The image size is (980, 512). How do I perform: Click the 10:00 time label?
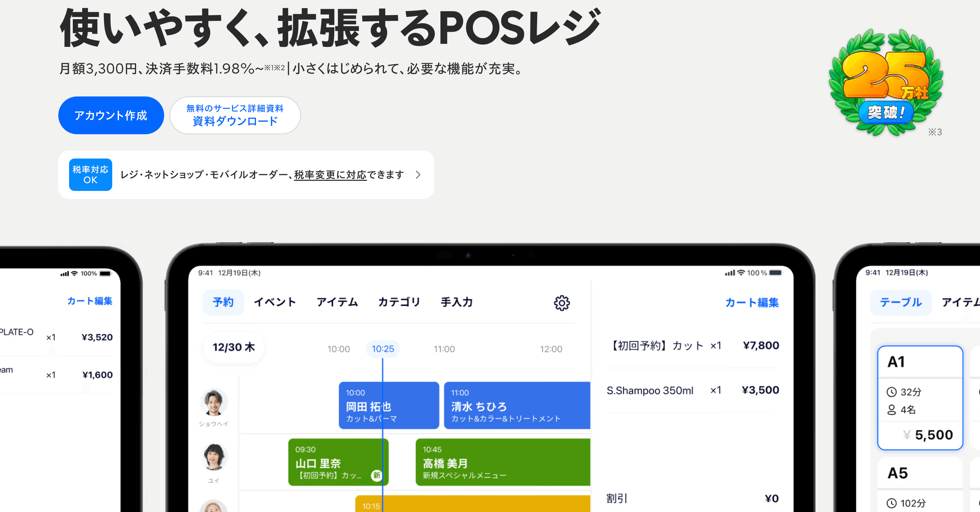[x=339, y=349]
